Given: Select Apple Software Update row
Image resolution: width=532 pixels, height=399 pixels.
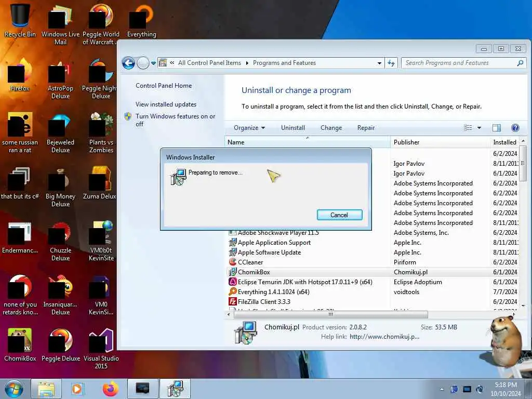Looking at the screenshot, I should pyautogui.click(x=372, y=252).
